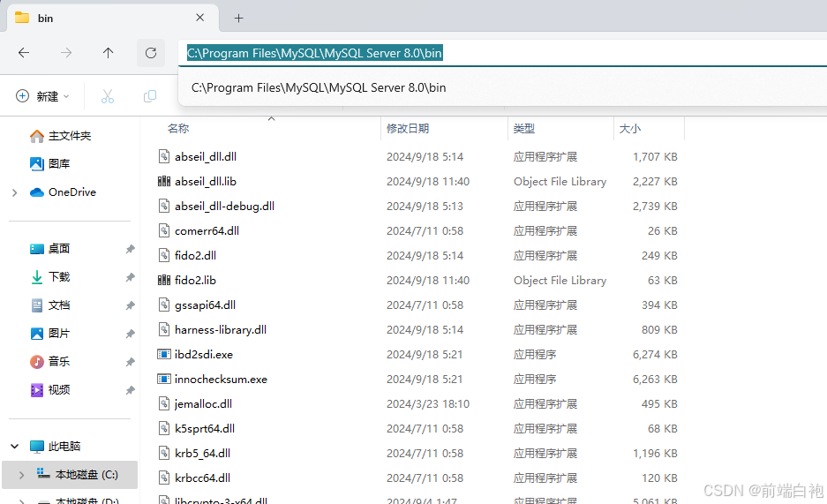The image size is (827, 504).
Task: Click the ibd2sdi.exe application icon
Action: coord(164,354)
